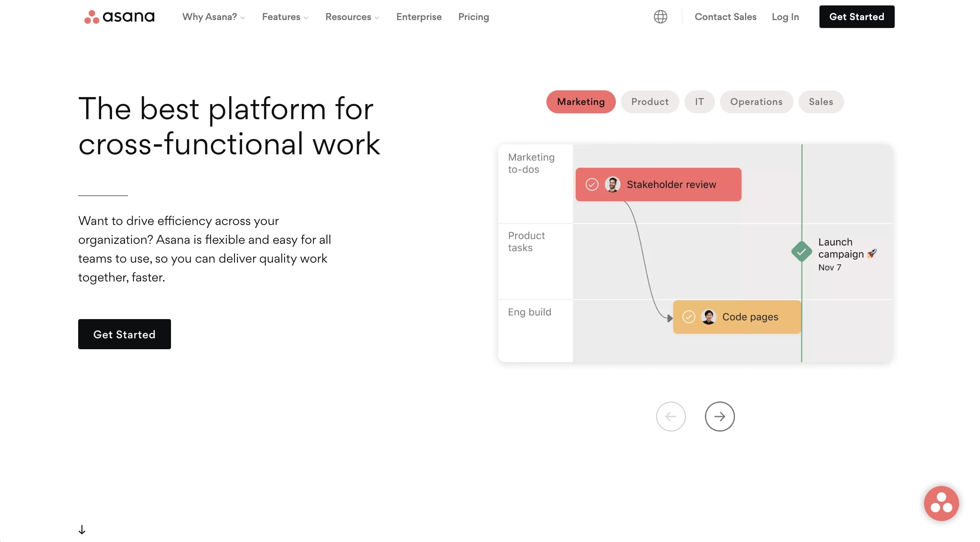Image resolution: width=980 pixels, height=542 pixels.
Task: Open the Asana chat bubble widget
Action: click(941, 503)
